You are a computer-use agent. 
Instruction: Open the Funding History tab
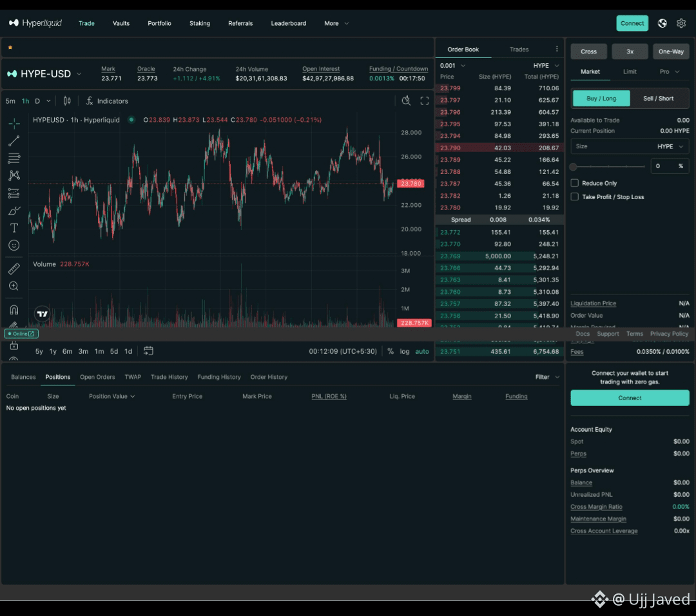[219, 377]
